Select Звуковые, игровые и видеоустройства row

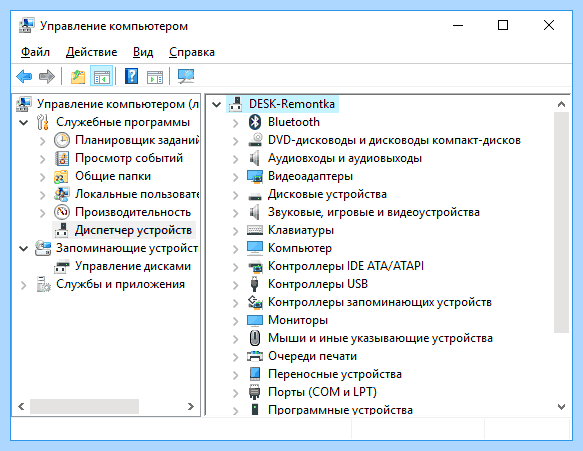(x=374, y=212)
